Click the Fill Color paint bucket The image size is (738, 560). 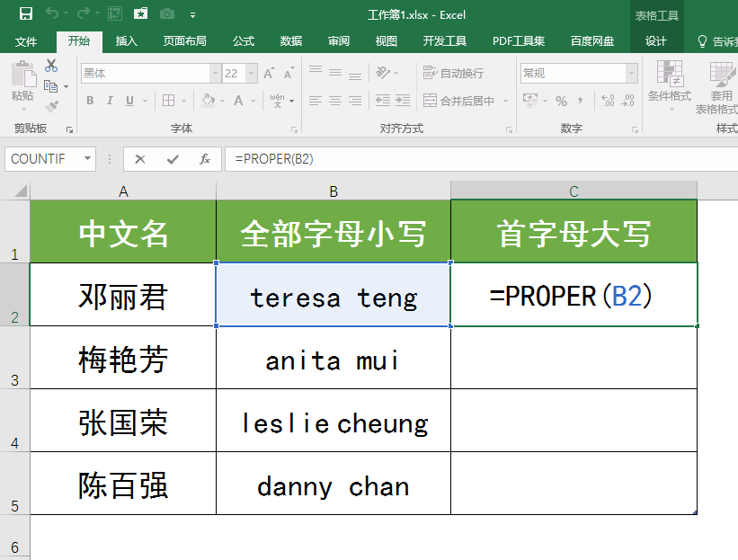click(x=208, y=101)
